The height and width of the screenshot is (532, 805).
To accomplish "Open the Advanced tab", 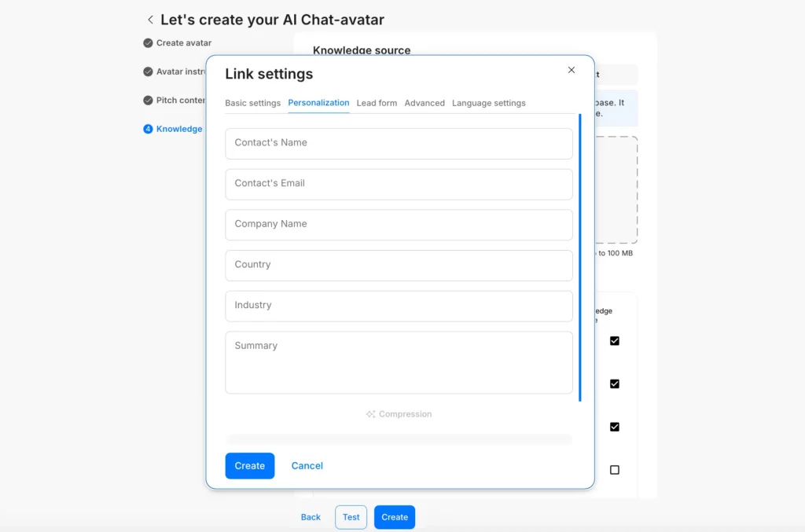I will [x=425, y=103].
